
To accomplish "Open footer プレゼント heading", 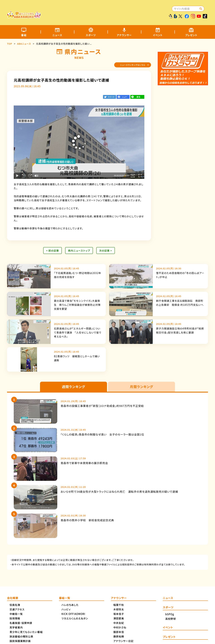I will coord(169,636).
